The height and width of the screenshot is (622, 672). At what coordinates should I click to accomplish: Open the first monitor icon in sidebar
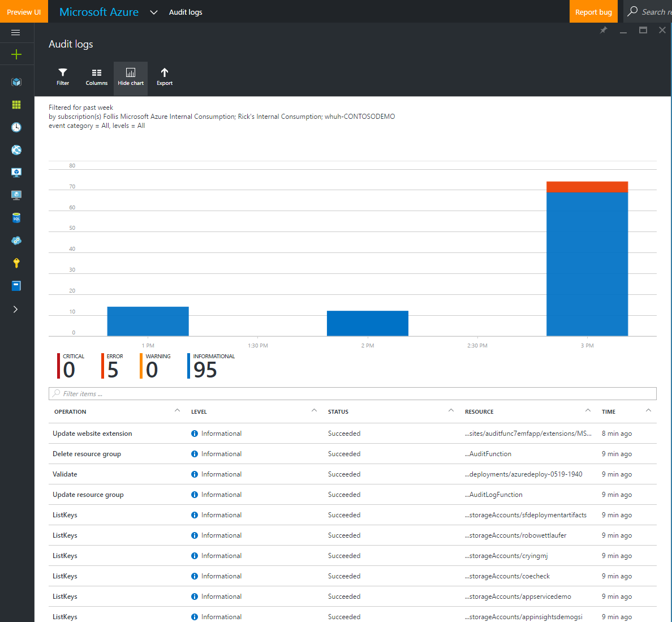[x=16, y=173]
